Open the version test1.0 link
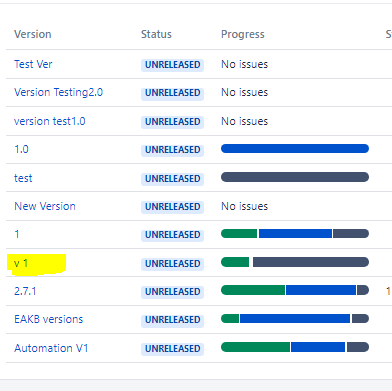 pyautogui.click(x=50, y=121)
